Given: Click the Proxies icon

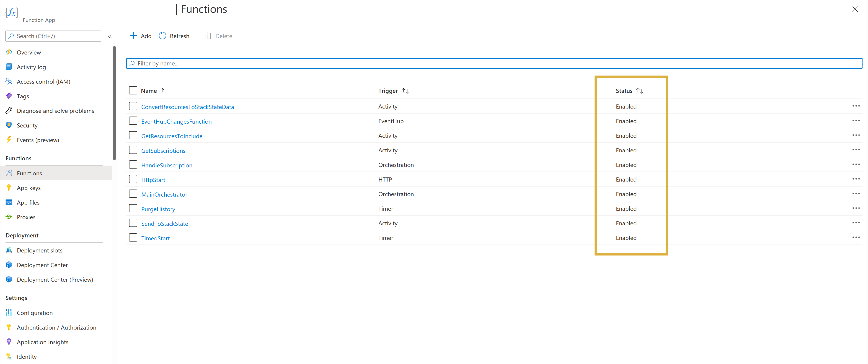Looking at the screenshot, I should [9, 217].
